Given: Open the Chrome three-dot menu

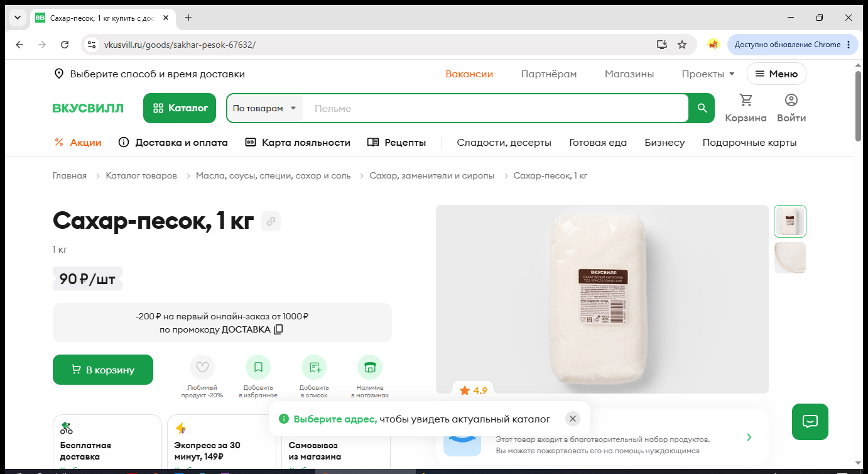Looking at the screenshot, I should click(x=849, y=45).
